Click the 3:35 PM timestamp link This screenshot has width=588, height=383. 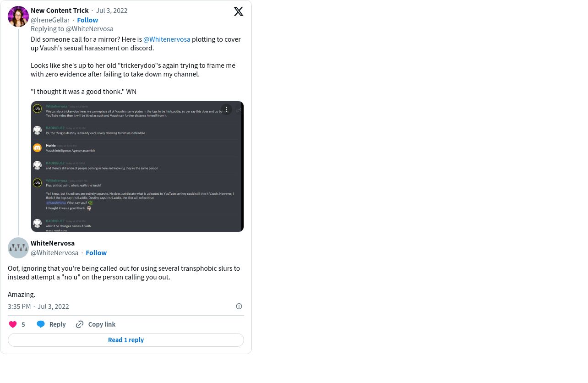tap(19, 306)
